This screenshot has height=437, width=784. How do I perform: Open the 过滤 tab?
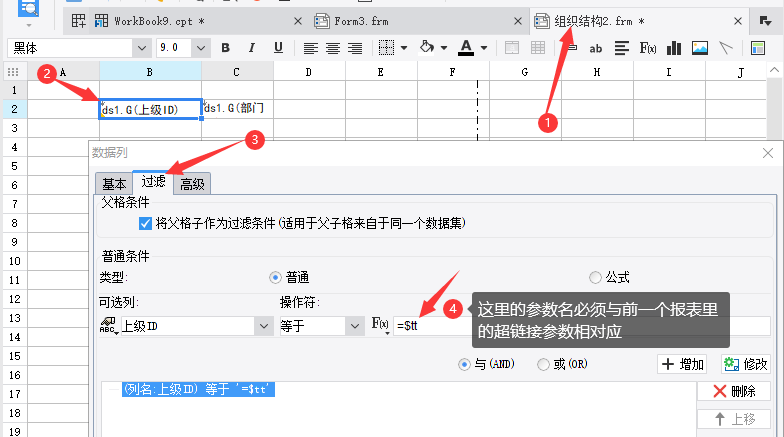point(153,182)
